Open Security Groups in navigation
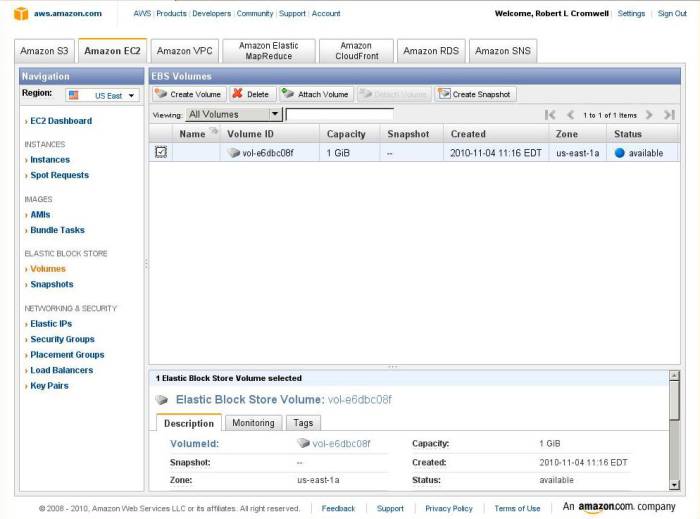Screen dimensions: 700x519 (62, 339)
